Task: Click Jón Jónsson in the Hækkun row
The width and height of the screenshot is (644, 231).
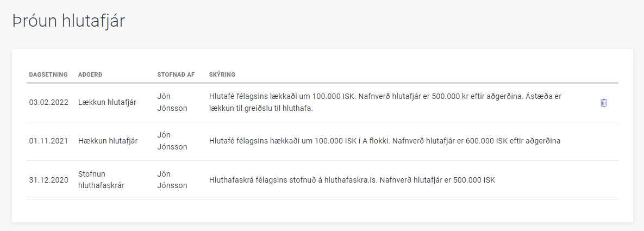Action: point(172,141)
